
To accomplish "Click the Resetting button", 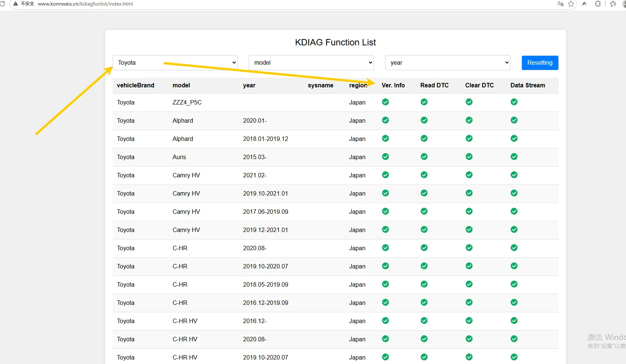I will [540, 62].
